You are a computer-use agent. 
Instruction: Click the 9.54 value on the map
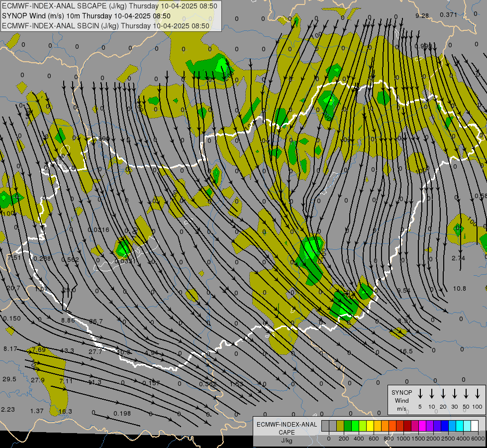404,290
